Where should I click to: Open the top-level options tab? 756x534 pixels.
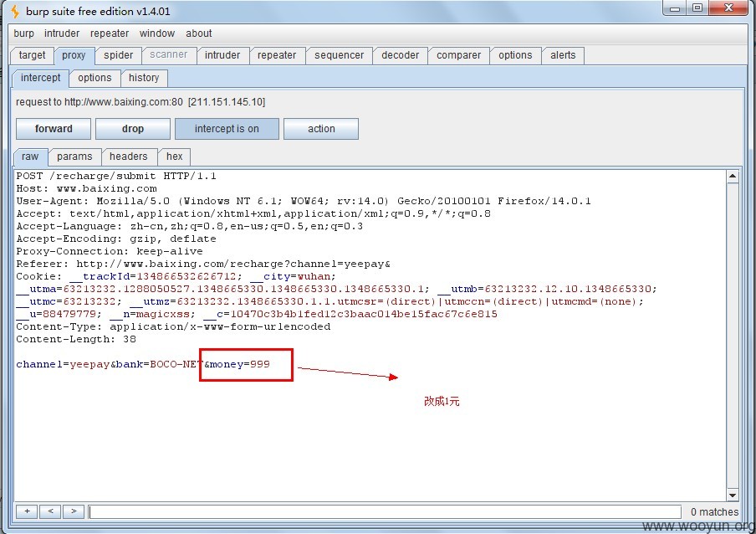[x=515, y=55]
